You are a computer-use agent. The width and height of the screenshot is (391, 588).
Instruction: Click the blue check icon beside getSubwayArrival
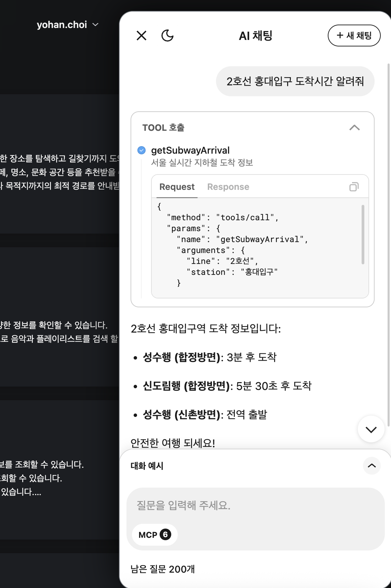[x=141, y=150]
